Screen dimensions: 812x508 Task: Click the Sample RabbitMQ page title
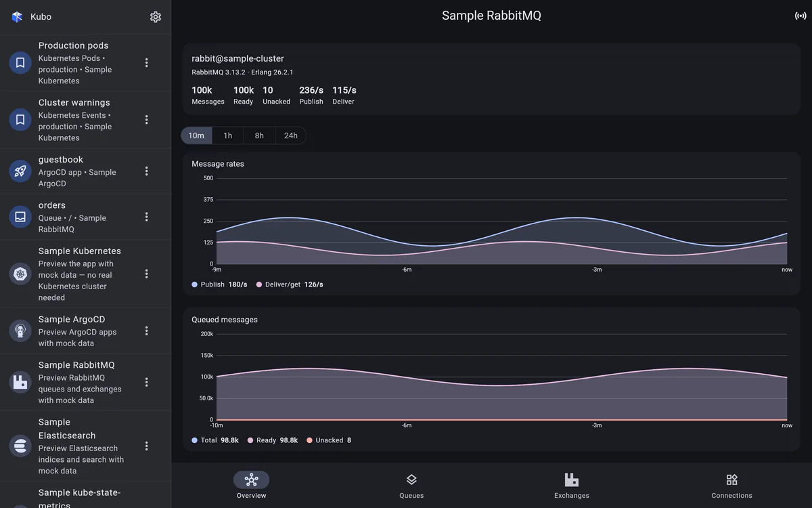[492, 16]
